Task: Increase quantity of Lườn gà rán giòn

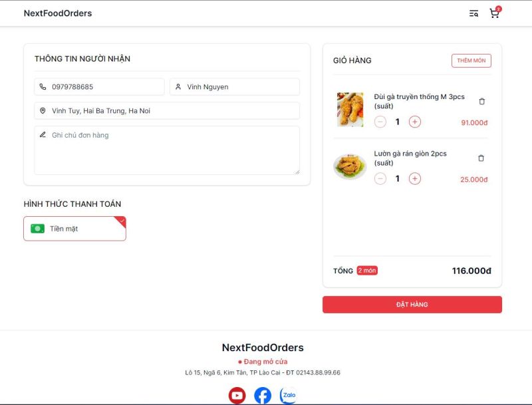Action: (414, 179)
